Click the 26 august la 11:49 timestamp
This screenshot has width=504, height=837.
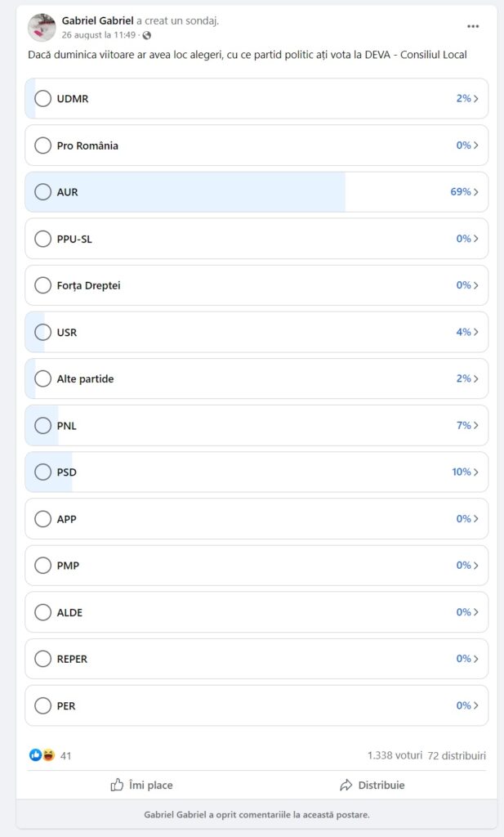pos(99,35)
